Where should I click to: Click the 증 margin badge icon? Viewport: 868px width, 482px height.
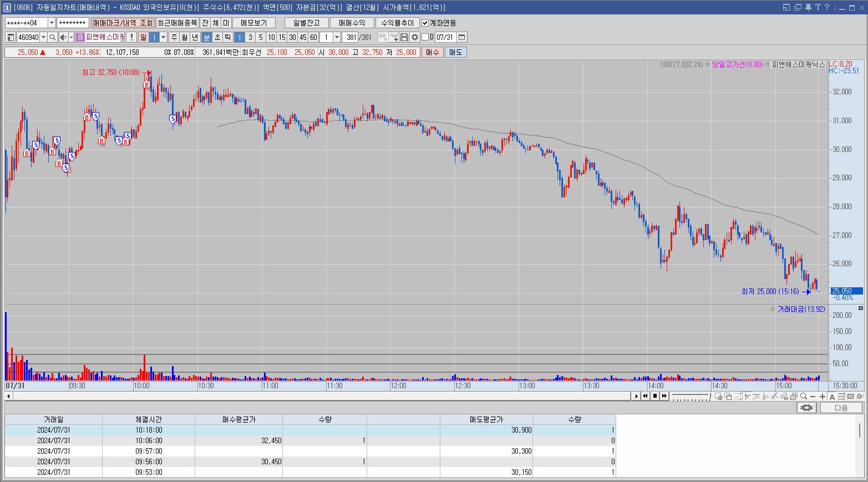(80, 37)
